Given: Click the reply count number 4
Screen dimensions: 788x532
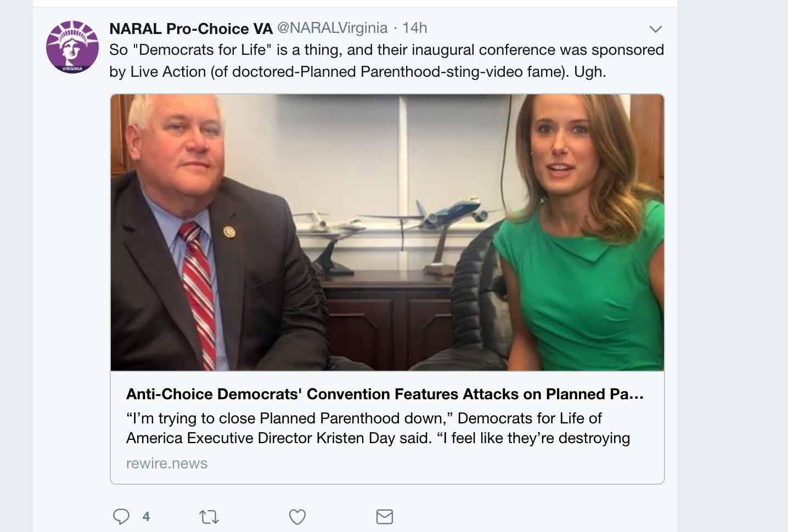Looking at the screenshot, I should (x=146, y=517).
